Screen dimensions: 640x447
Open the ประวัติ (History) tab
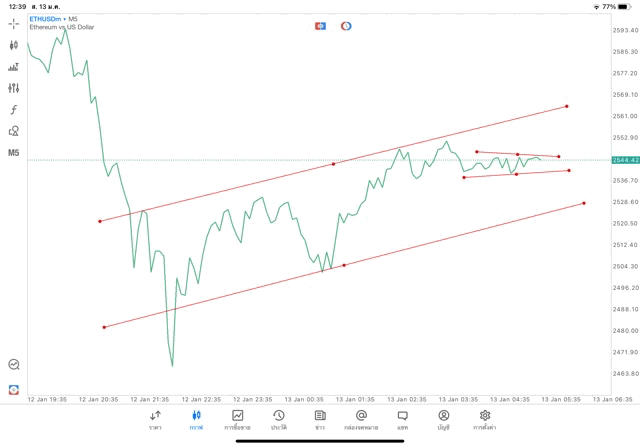278,419
